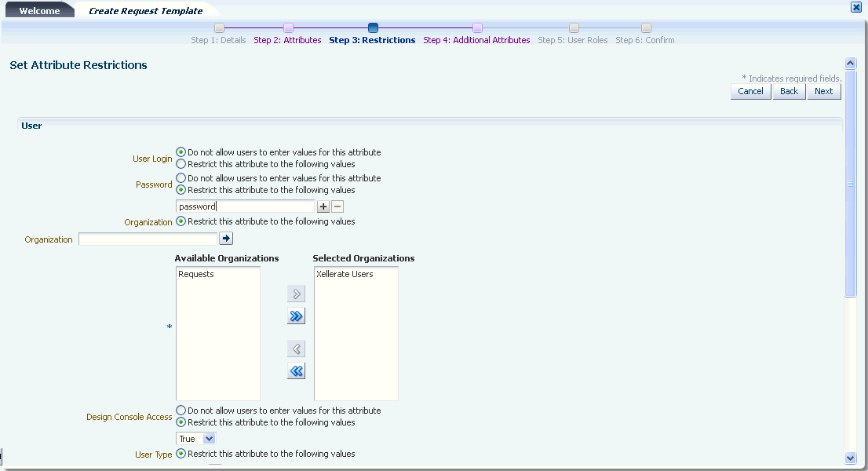Click the single-left remove arrow icon
The width and height of the screenshot is (868, 471).
click(x=296, y=348)
